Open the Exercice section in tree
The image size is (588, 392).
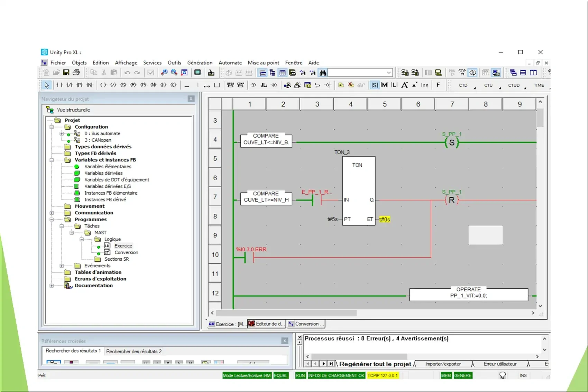(123, 246)
